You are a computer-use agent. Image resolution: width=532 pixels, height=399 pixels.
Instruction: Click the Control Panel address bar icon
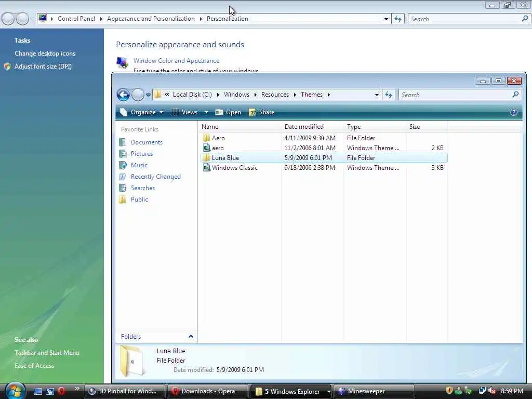click(43, 18)
